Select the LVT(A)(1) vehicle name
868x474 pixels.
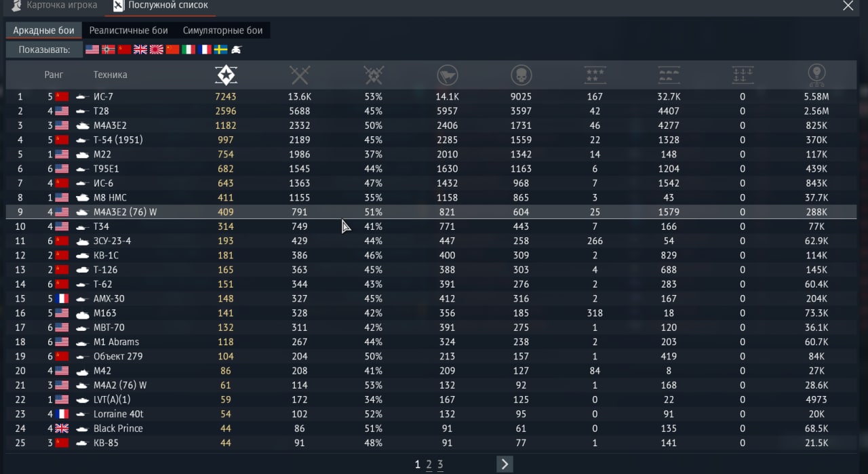[112, 399]
